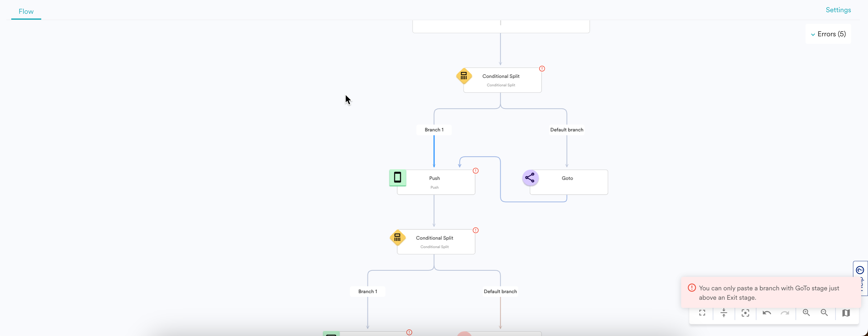Select the lower Conditional Split stage card
The width and height of the screenshot is (868, 336).
pyautogui.click(x=436, y=242)
